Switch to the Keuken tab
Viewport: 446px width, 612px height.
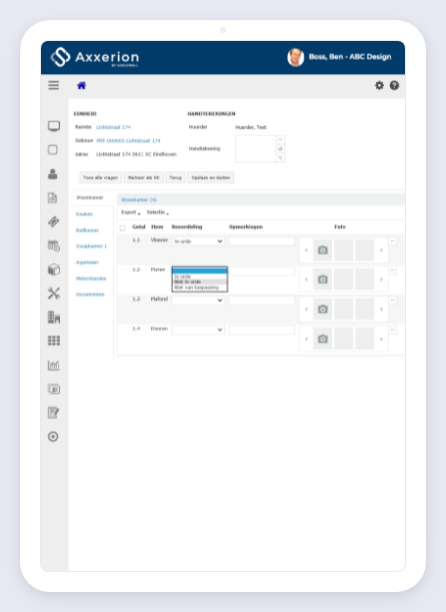click(84, 214)
